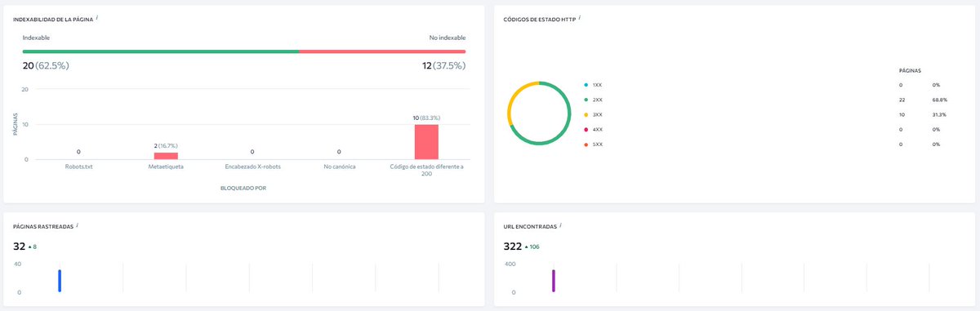This screenshot has height=311, width=980.
Task: Select the 1XX legend dot
Action: [x=586, y=85]
